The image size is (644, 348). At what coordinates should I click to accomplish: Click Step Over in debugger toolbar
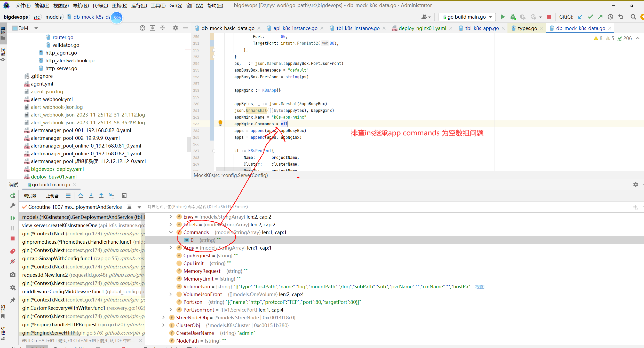[81, 196]
